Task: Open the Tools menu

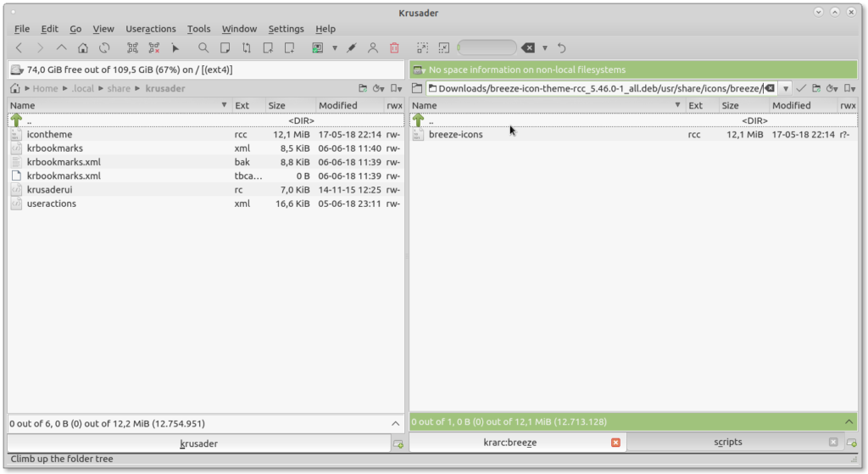Action: (198, 29)
